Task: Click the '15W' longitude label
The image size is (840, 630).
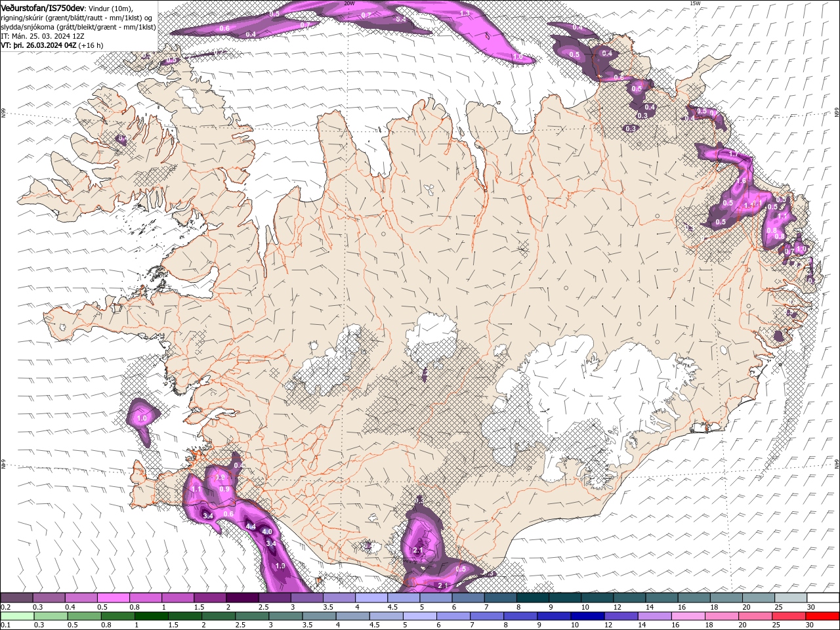Action: point(695,3)
